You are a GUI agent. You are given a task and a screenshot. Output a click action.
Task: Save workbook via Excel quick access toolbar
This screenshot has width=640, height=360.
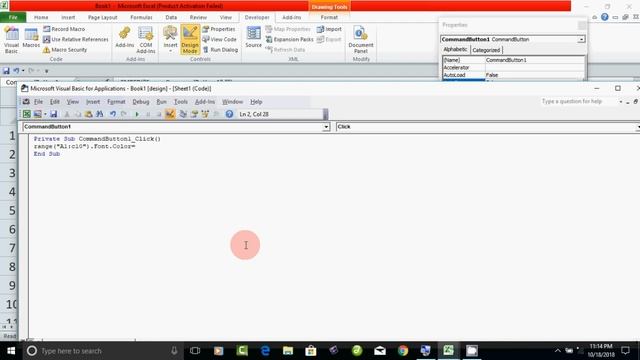(6, 71)
